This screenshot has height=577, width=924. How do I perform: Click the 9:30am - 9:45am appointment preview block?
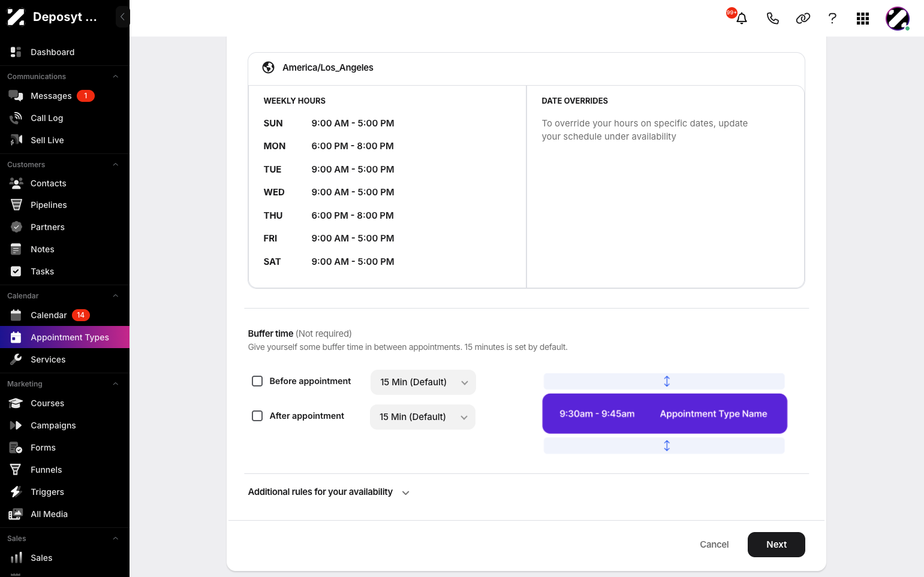point(664,413)
